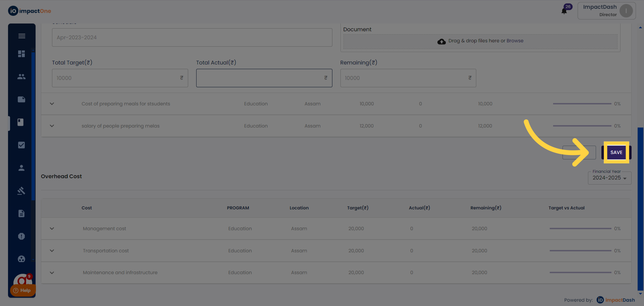Open the gavel sidebar icon

(x=21, y=191)
